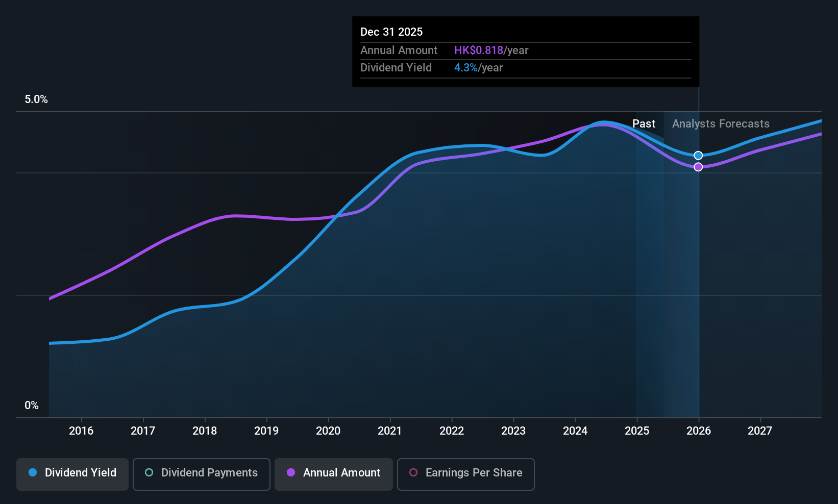This screenshot has height=504, width=838.
Task: Click the 2025 x-axis label
Action: tap(637, 431)
